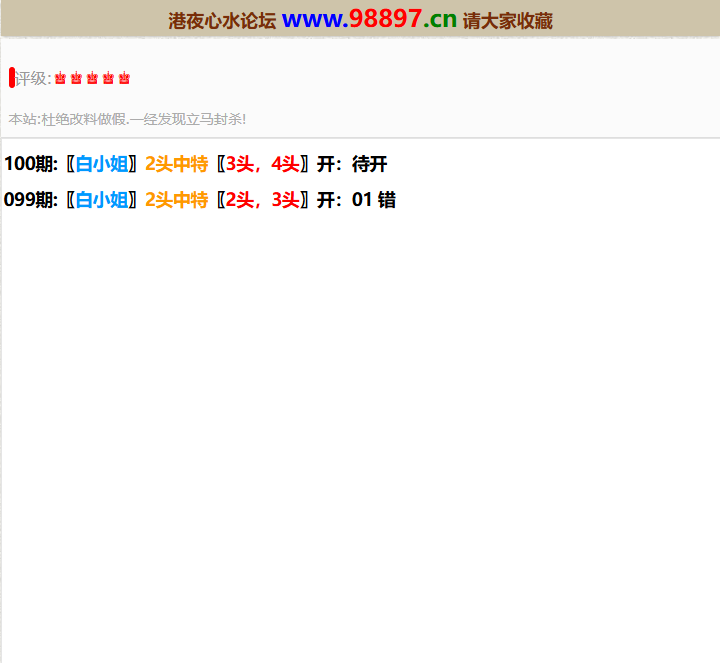Click the gray 本站 anti-fraud notice text

pyautogui.click(x=127, y=119)
